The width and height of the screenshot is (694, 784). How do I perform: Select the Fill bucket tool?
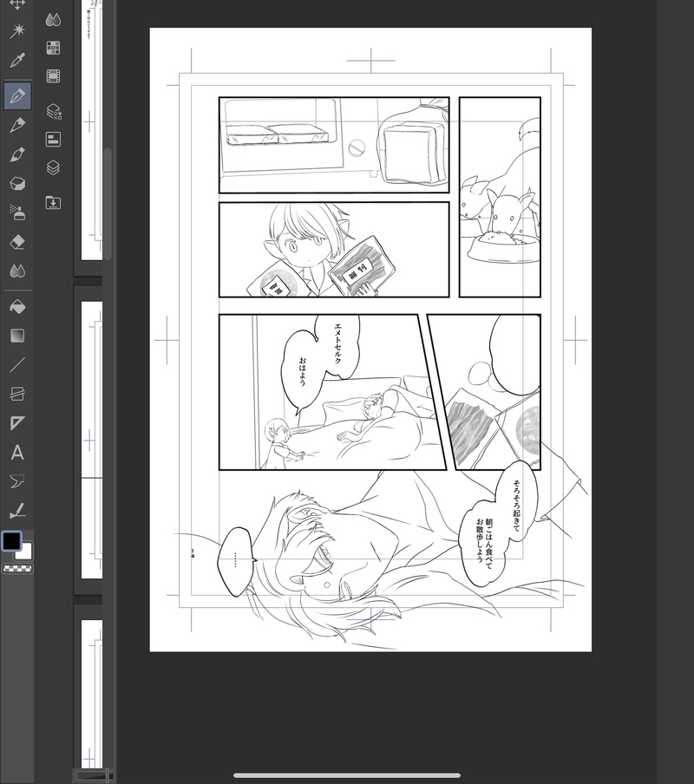17,306
